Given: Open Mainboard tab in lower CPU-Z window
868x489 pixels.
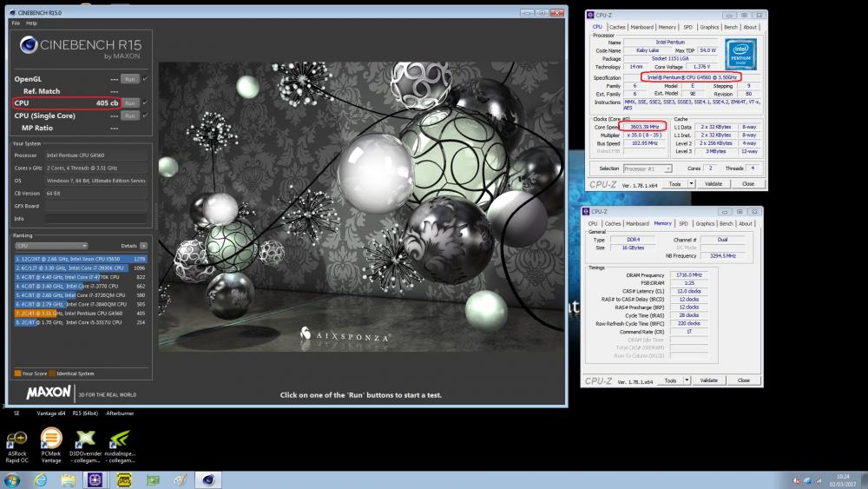Looking at the screenshot, I should coord(637,224).
